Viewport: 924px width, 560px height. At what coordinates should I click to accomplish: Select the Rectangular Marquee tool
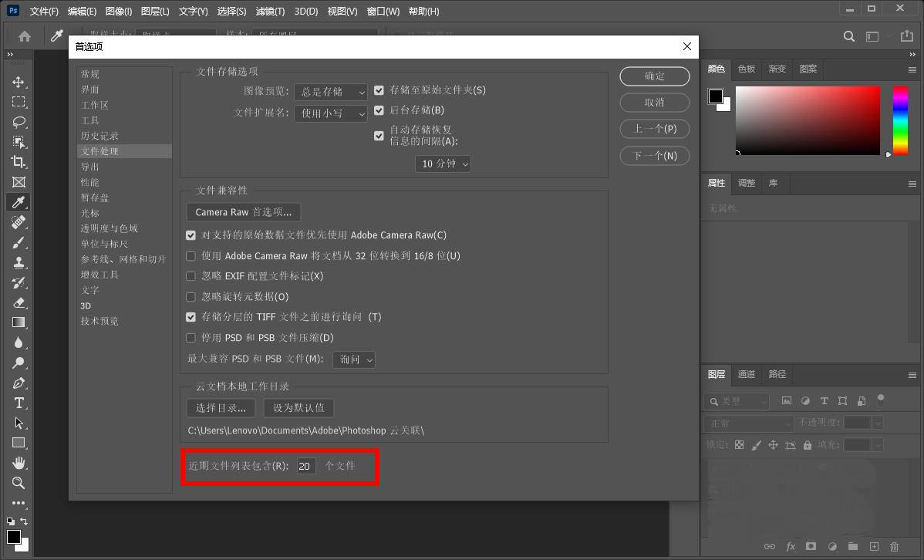[19, 102]
